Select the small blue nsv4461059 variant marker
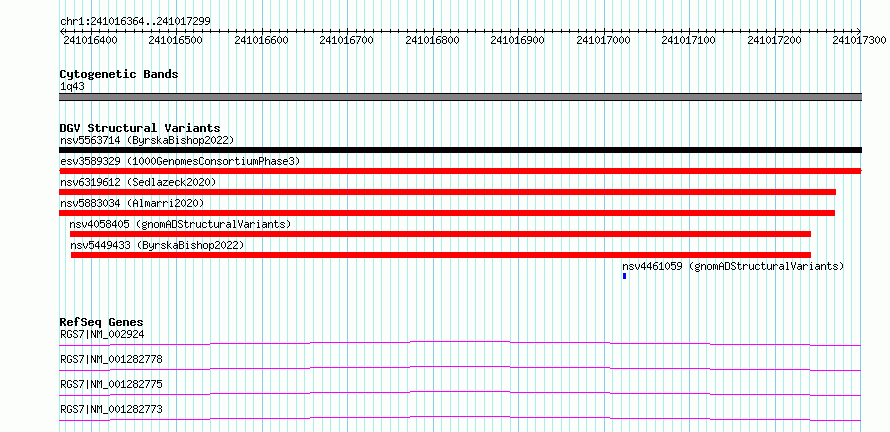The width and height of the screenshot is (890, 432). tap(624, 276)
